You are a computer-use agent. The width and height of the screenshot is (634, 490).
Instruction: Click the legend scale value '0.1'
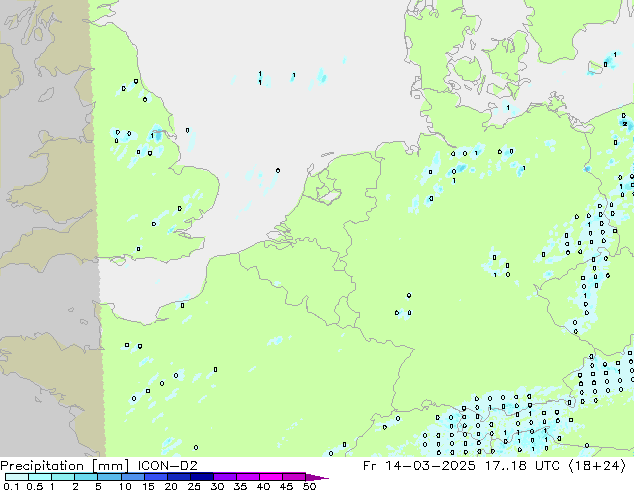pos(11,486)
